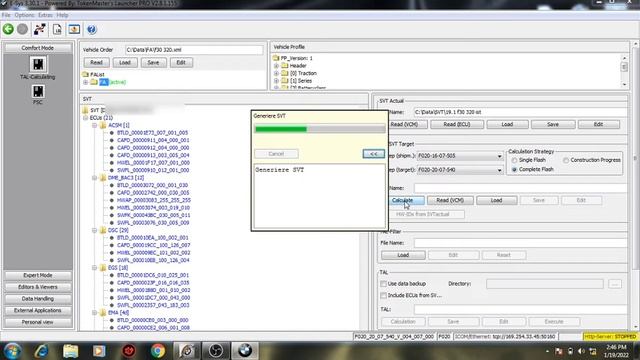Click Edit button under Vehicle Order
The image size is (640, 360).
[x=181, y=62]
